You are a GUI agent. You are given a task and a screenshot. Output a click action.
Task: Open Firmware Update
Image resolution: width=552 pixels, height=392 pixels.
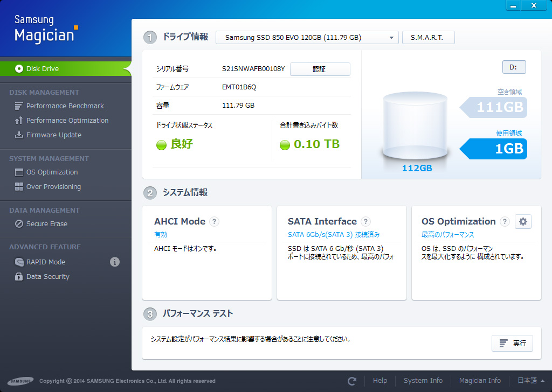pos(54,135)
